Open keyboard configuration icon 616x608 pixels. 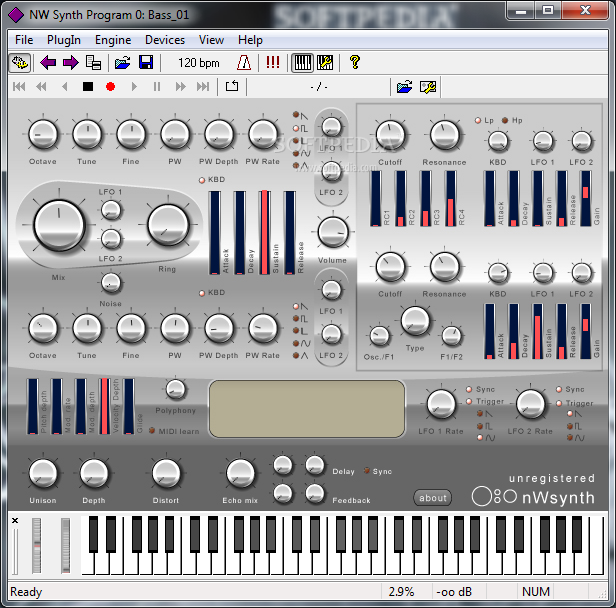(325, 63)
